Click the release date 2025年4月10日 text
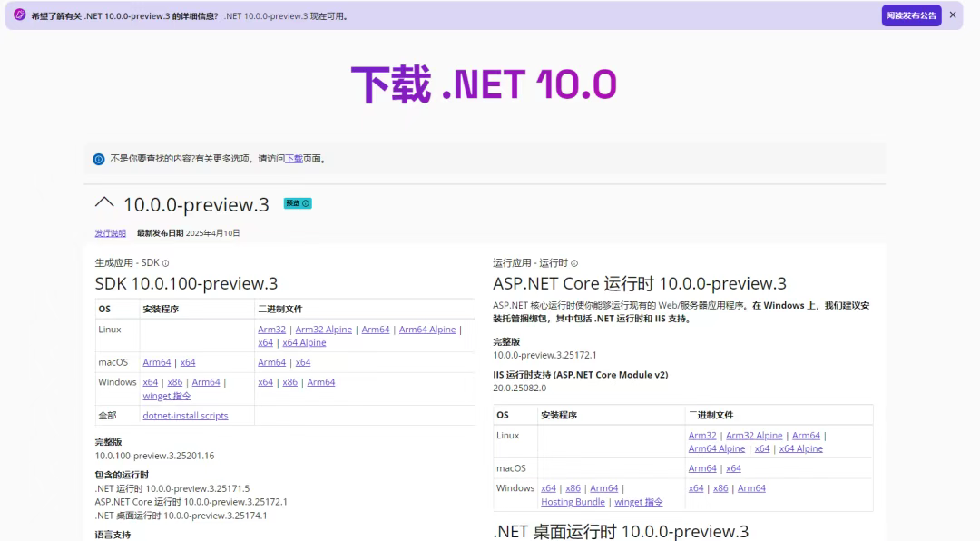 click(x=212, y=233)
